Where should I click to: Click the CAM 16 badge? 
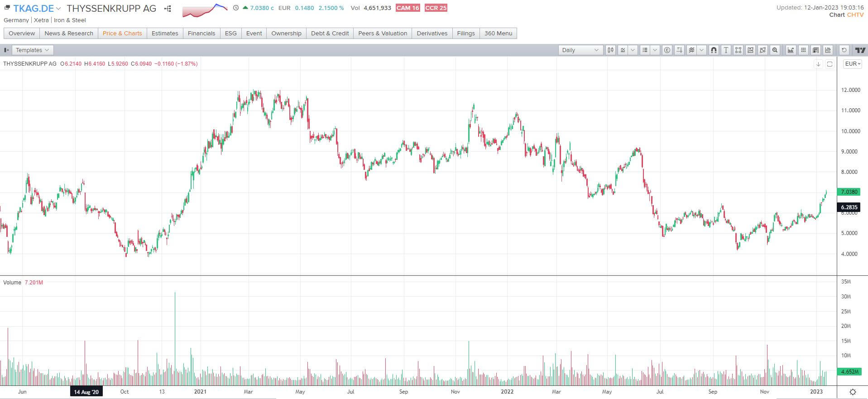408,8
